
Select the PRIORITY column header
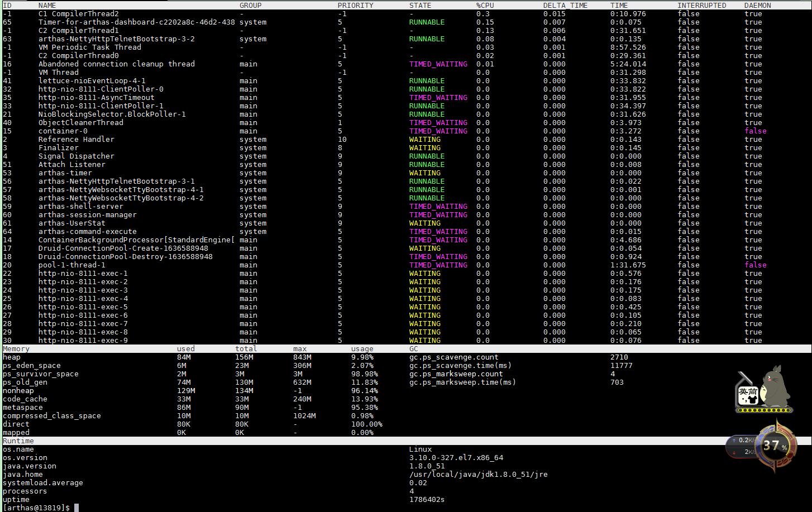coord(356,5)
